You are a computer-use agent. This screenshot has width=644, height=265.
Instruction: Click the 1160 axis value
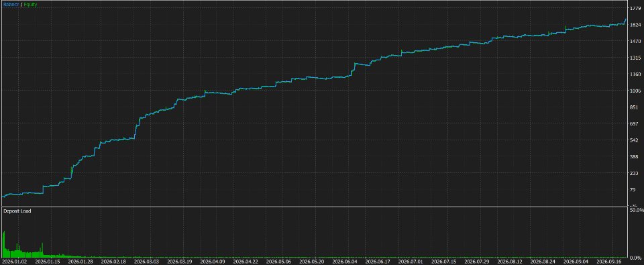[635, 74]
